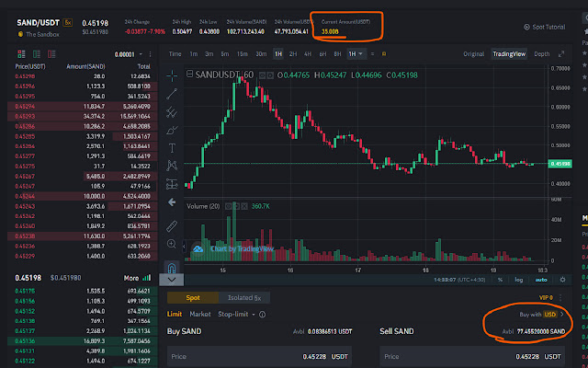Viewport: 588px width, 368px height.
Task: Toggle percent scale on chart
Action: [500, 280]
